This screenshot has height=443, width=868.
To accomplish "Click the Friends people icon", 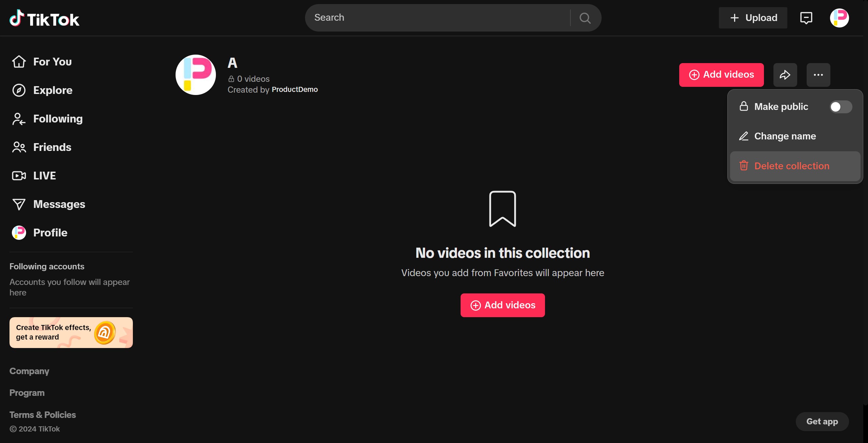I will point(19,147).
